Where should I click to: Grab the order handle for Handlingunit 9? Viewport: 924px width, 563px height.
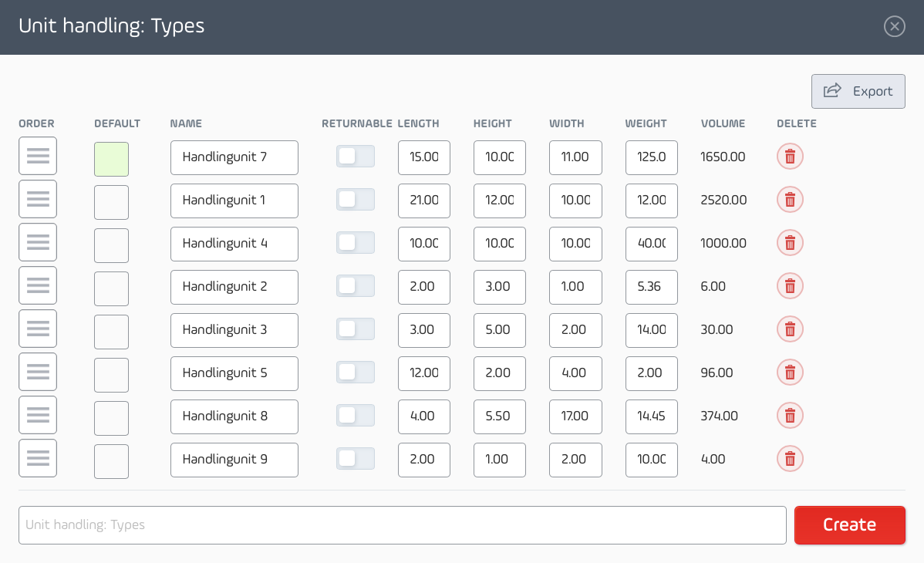[38, 458]
